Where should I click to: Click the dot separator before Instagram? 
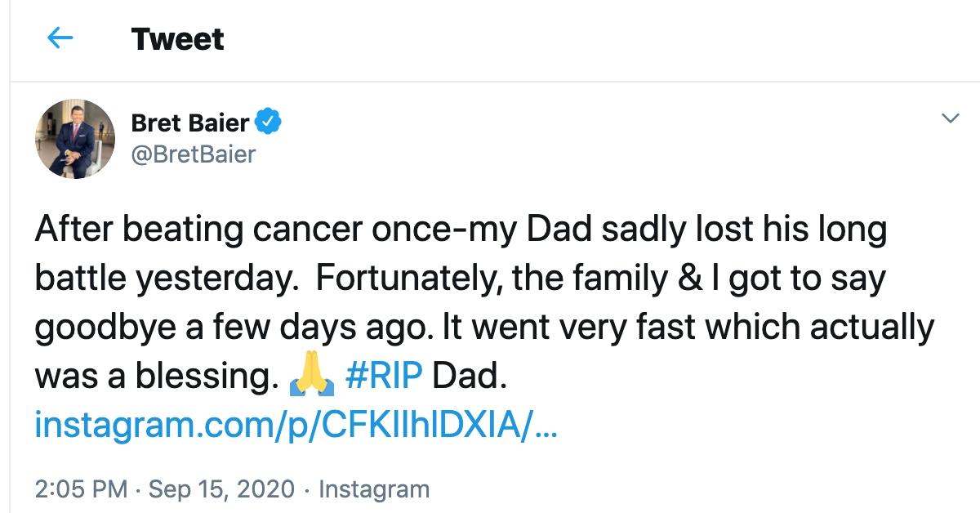306,489
